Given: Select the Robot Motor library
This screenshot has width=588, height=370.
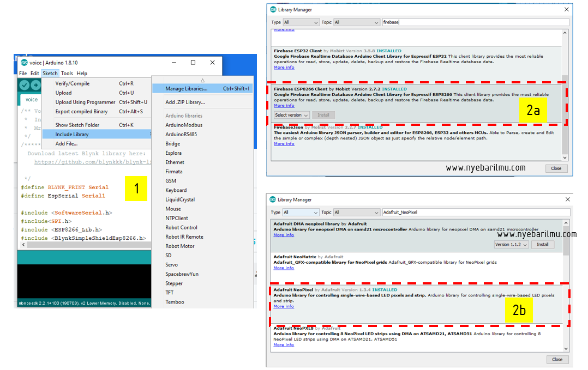Looking at the screenshot, I should [x=179, y=246].
